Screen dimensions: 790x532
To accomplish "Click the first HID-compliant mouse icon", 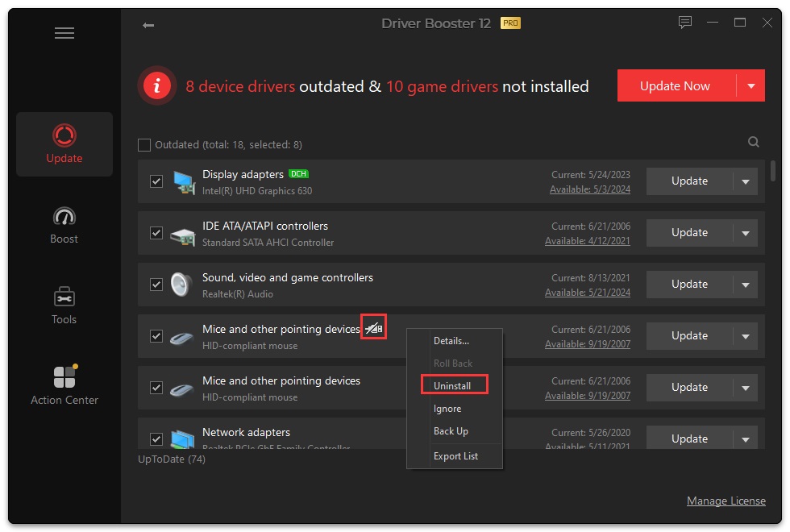I will (x=181, y=339).
